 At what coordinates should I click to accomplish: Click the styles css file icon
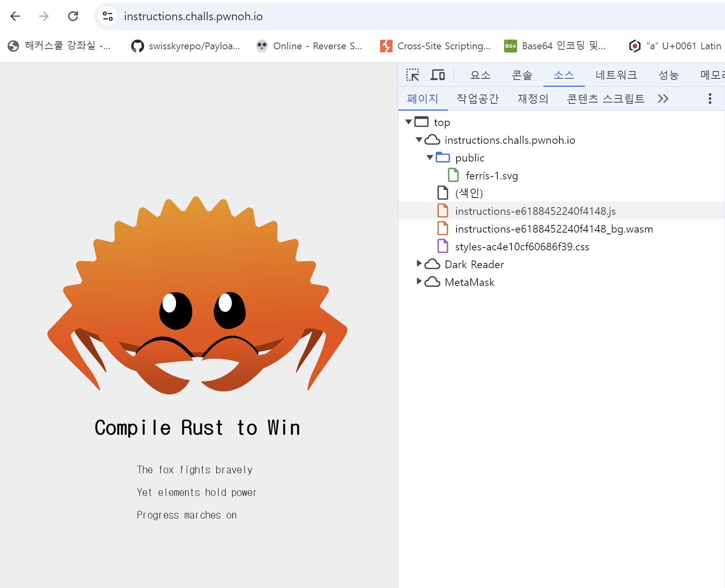[x=443, y=246]
